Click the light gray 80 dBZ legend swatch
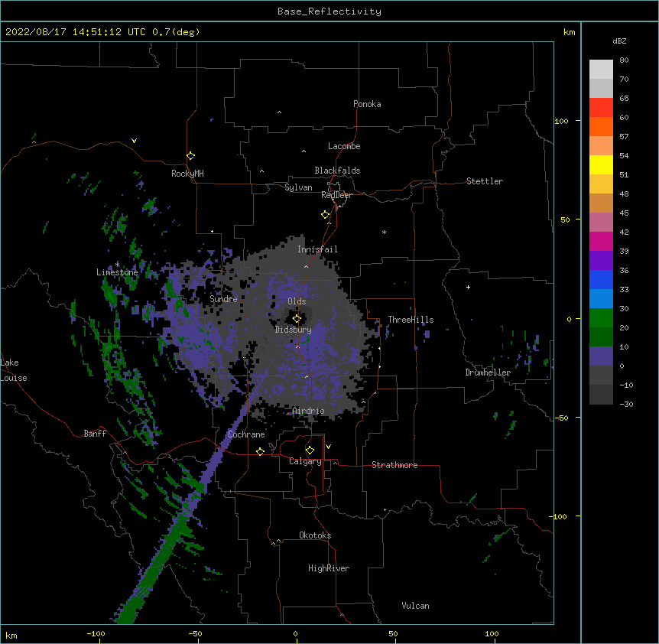The width and height of the screenshot is (659, 644). 601,70
